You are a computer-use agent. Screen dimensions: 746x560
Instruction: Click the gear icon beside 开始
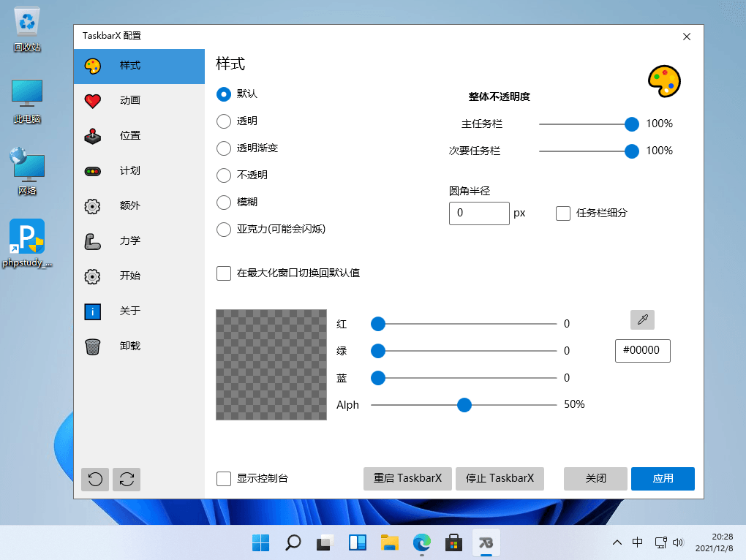92,276
